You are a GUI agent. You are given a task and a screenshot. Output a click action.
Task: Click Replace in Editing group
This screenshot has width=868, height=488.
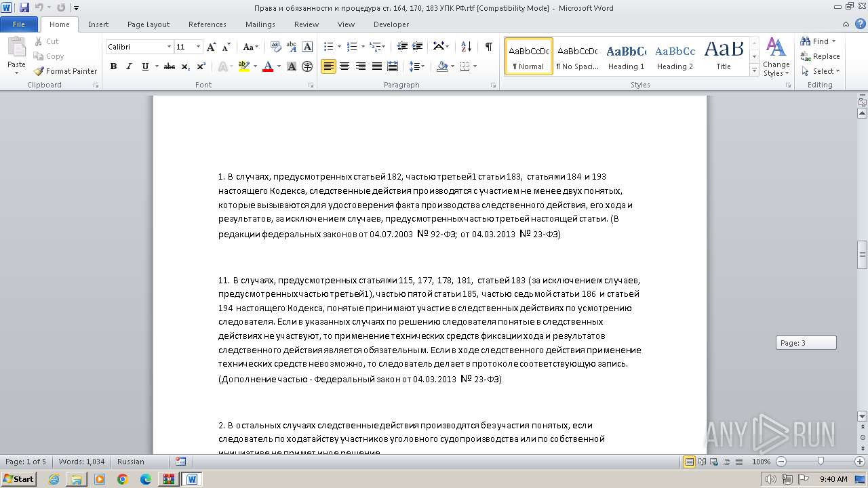[x=821, y=56]
